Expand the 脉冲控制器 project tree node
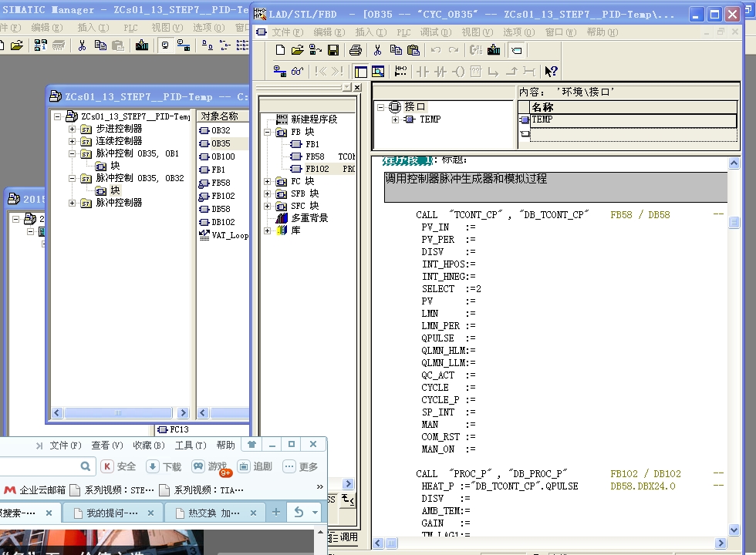 72,203
